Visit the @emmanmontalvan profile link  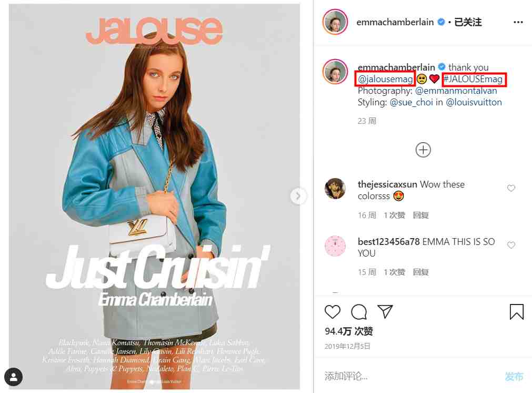(x=456, y=91)
